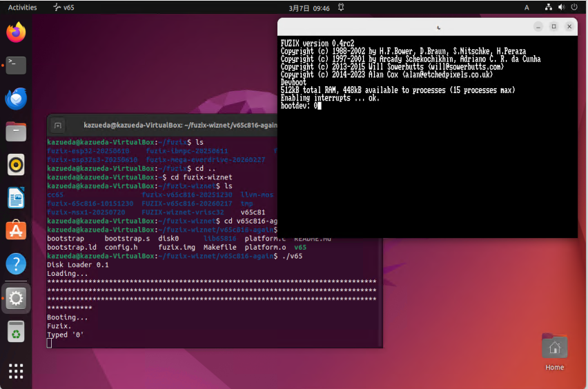Screen dimensions: 588x389
Task: Click the new tab button in the terminal window
Action: point(58,126)
